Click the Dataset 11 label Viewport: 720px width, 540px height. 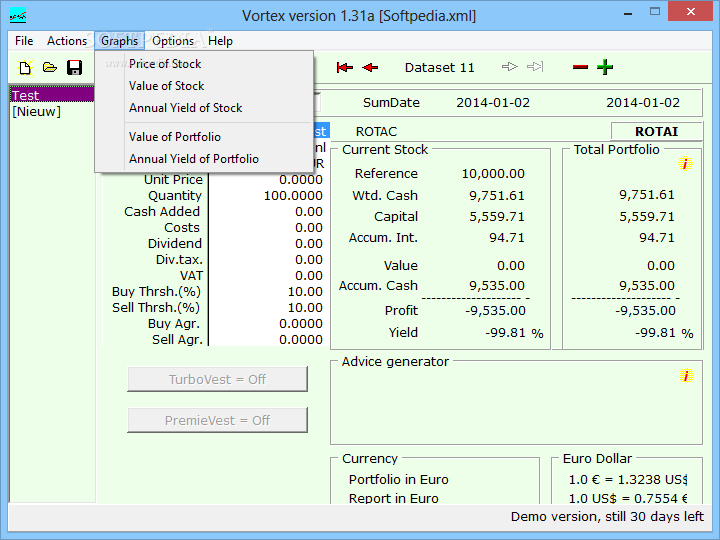tap(439, 68)
